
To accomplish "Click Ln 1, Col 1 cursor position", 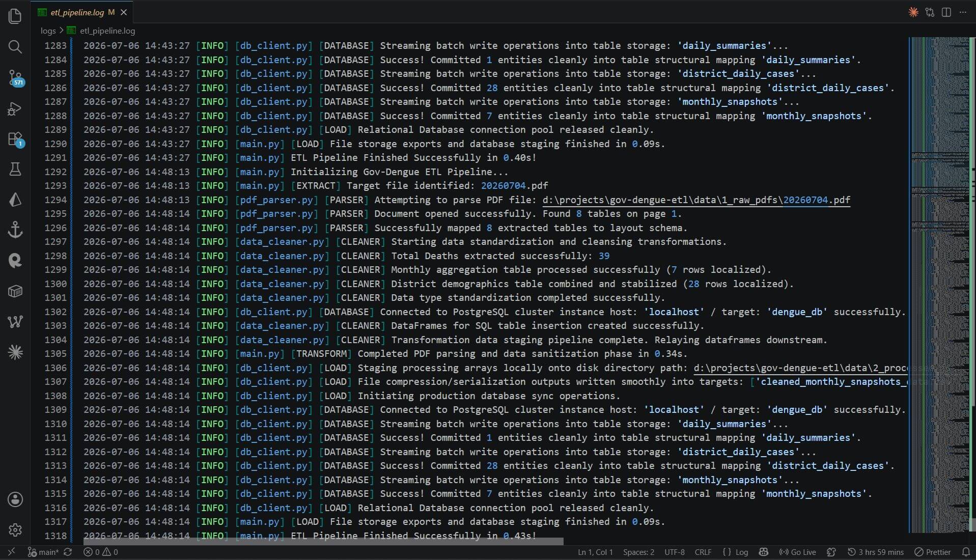I will tap(595, 552).
